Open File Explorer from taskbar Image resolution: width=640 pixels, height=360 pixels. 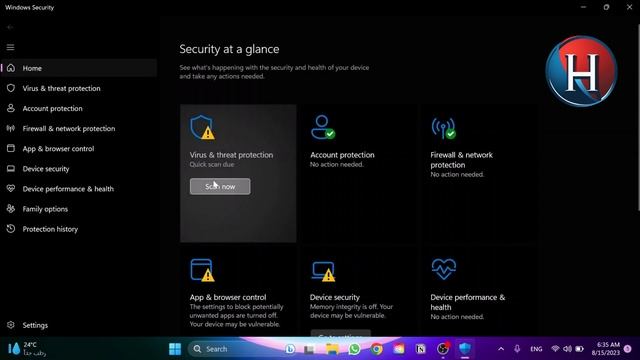tap(332, 349)
